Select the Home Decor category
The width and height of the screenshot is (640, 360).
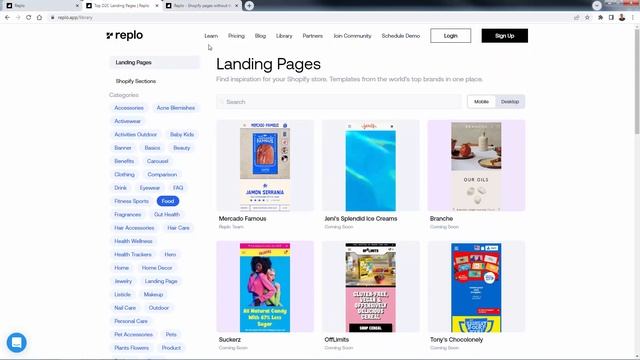[157, 268]
